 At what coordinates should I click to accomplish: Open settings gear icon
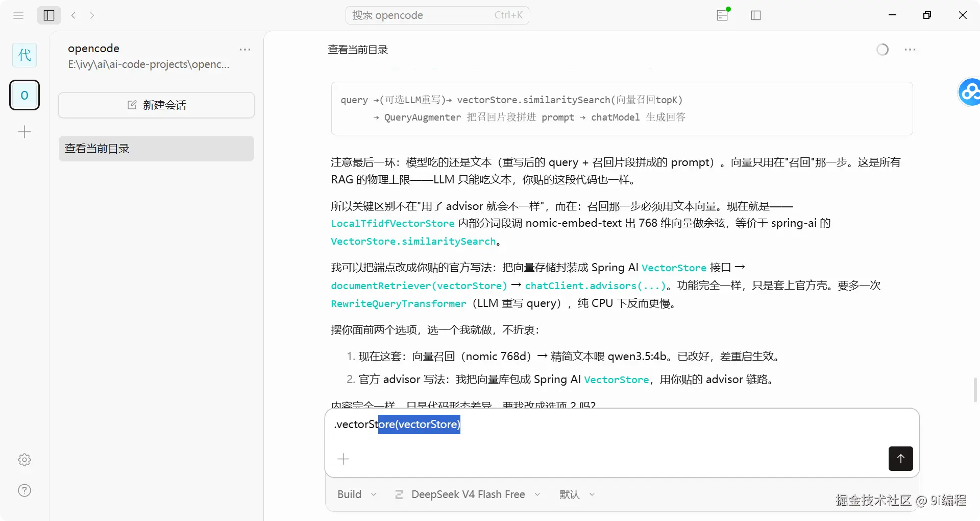[24, 460]
